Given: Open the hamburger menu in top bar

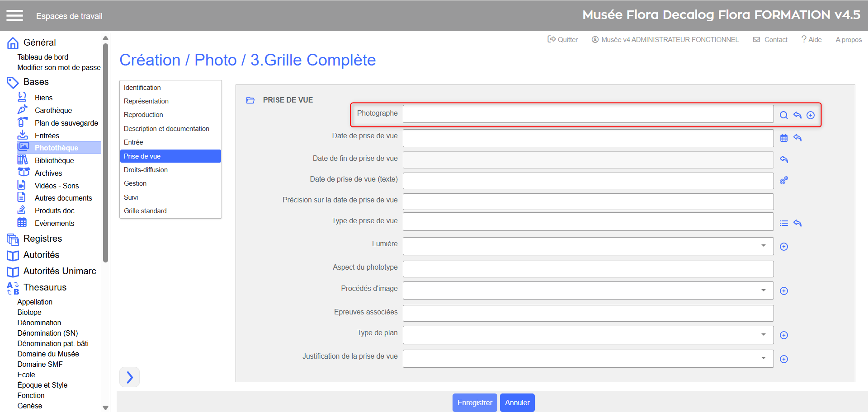Looking at the screenshot, I should coord(14,16).
